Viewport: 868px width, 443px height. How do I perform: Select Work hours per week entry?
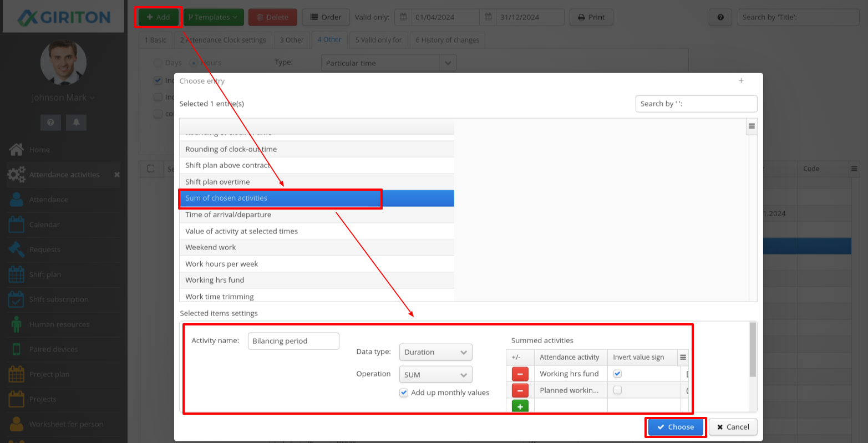[317, 263]
